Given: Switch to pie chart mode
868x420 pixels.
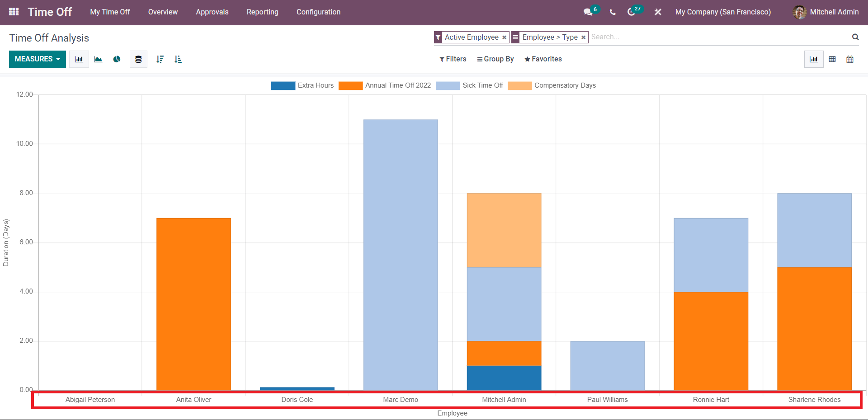Looking at the screenshot, I should coord(117,59).
